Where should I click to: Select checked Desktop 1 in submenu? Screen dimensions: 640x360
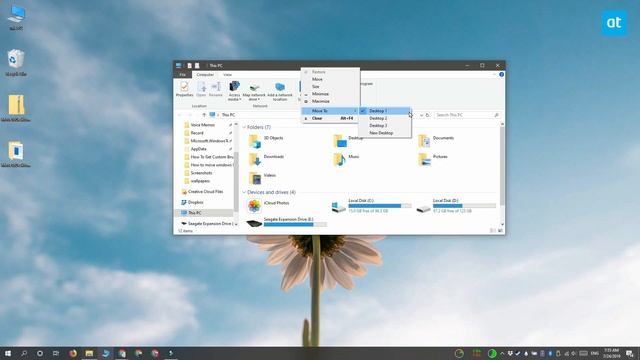pyautogui.click(x=384, y=111)
